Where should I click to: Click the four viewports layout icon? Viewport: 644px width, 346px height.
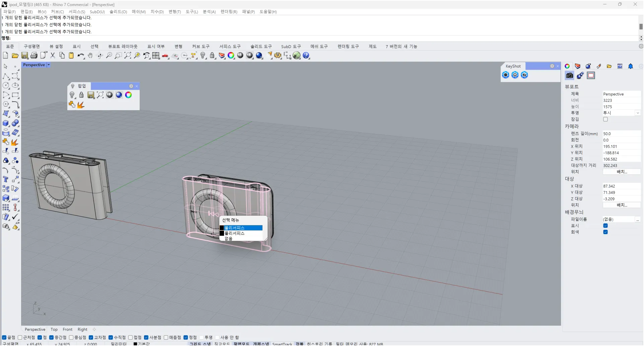(x=156, y=56)
